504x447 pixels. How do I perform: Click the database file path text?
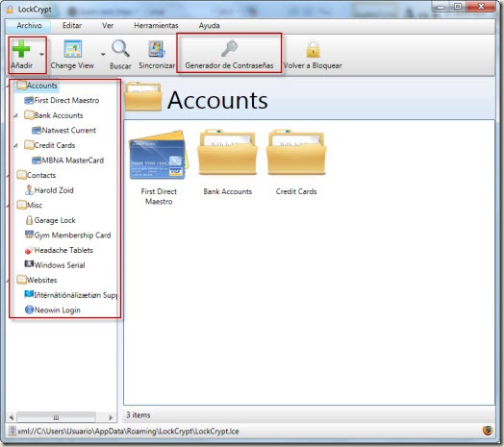[x=128, y=432]
